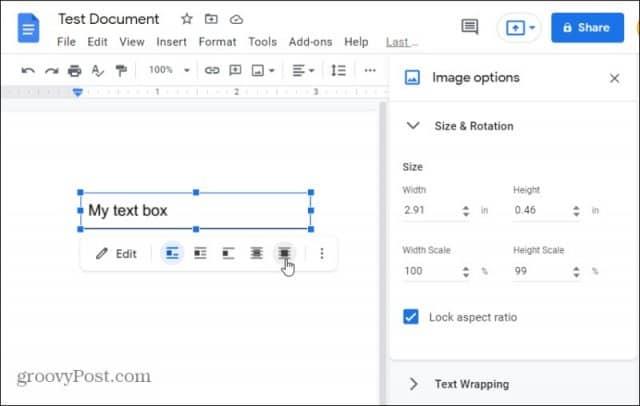
Task: Select Wrap text option
Action: pyautogui.click(x=200, y=253)
